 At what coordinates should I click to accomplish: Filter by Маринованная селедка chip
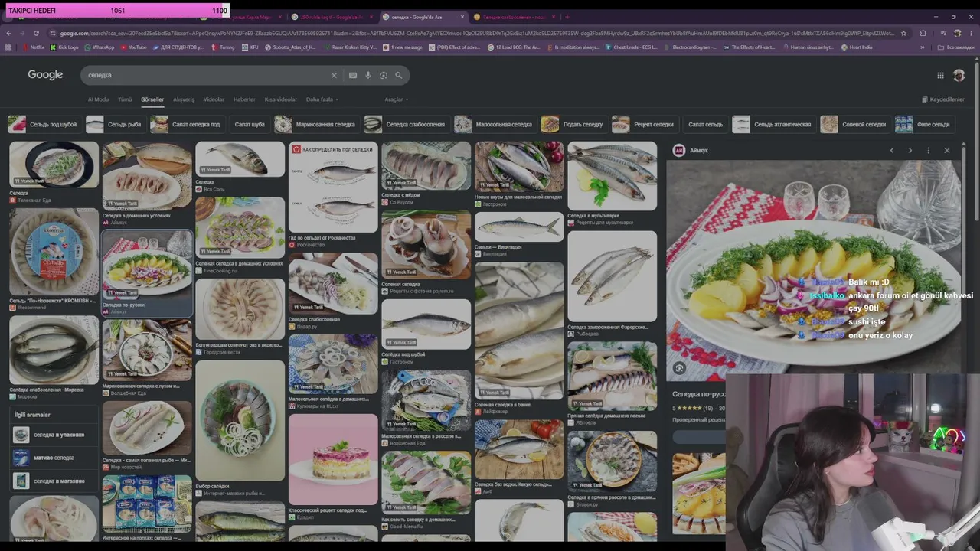point(317,124)
